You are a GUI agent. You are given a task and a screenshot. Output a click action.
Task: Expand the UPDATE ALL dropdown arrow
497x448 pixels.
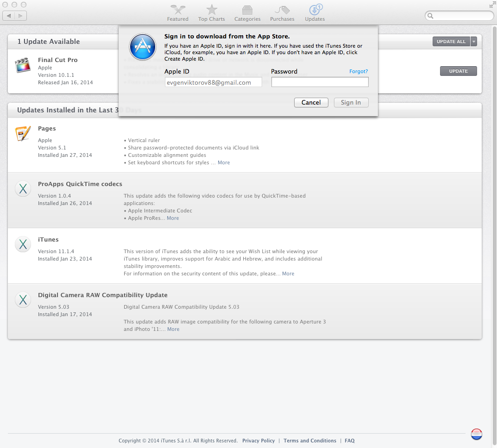pos(474,42)
